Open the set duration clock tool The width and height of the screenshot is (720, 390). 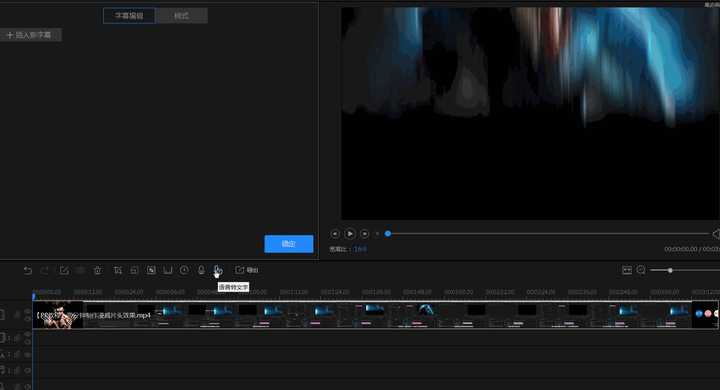tap(184, 270)
